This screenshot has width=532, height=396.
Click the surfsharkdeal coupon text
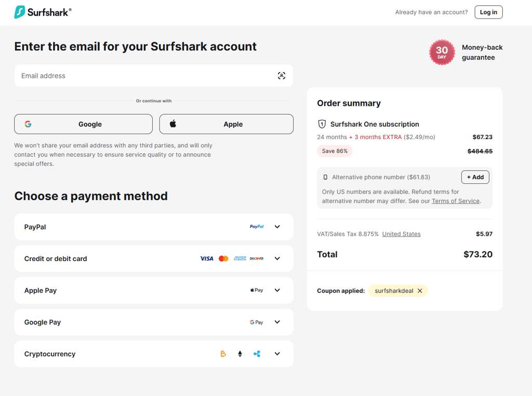(394, 291)
